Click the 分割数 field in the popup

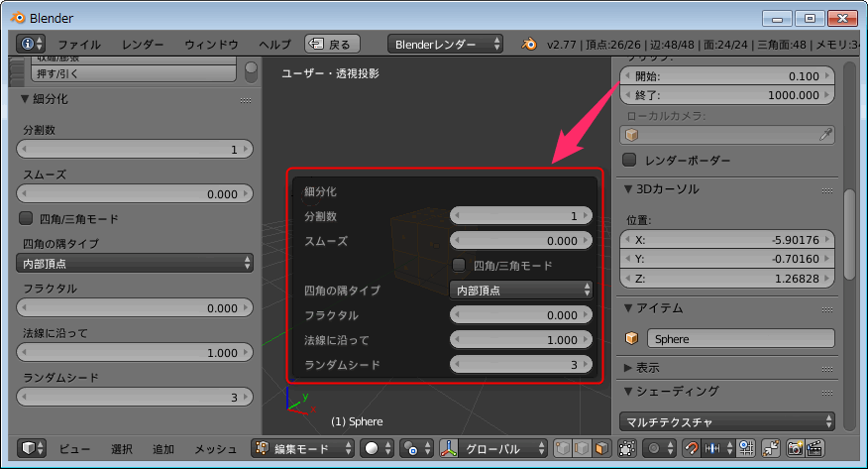click(521, 216)
